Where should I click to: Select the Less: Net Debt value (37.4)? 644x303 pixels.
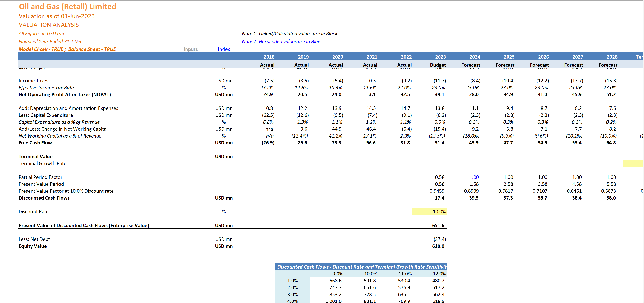coord(440,239)
